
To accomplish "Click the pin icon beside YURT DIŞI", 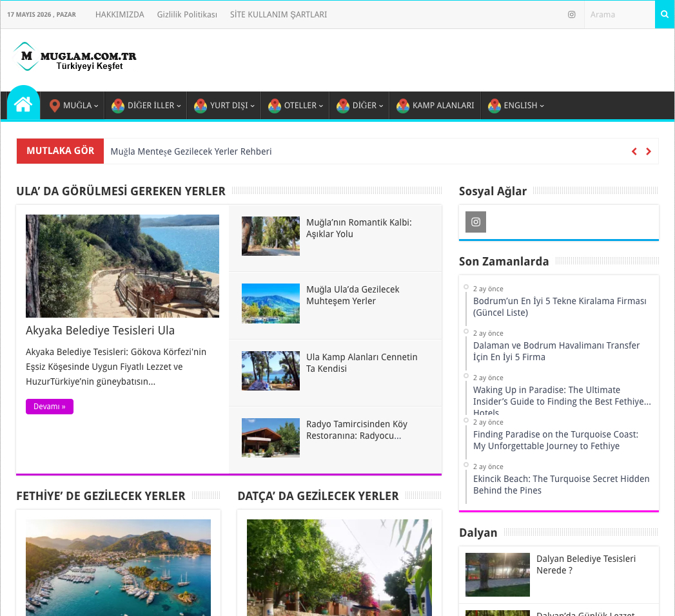I will click(x=200, y=106).
